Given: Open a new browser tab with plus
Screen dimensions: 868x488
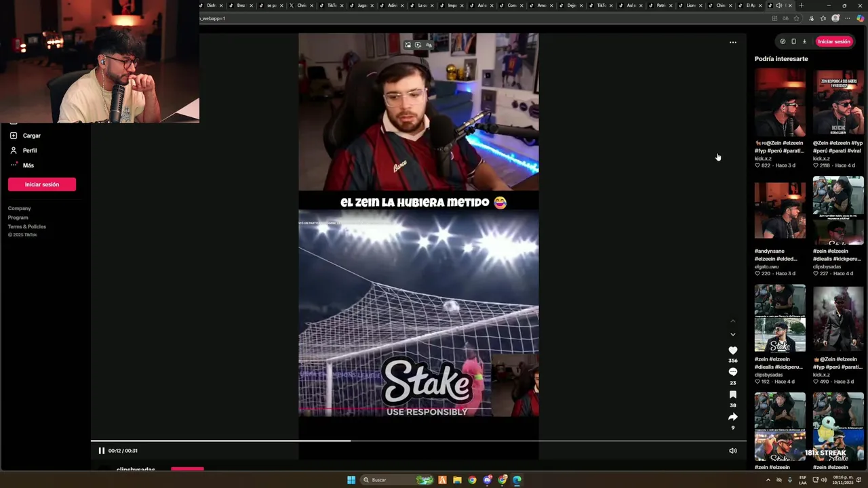Looking at the screenshot, I should click(801, 5).
